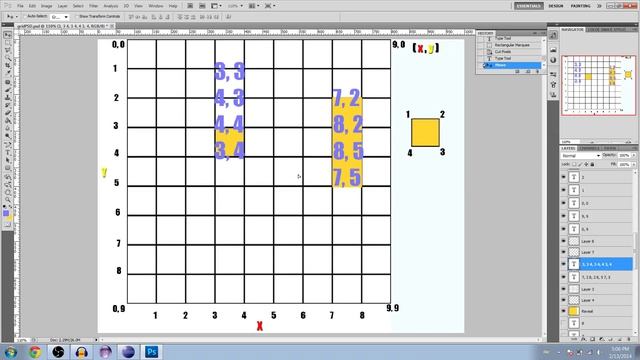
Task: Toggle the Lock all button in Layers
Action: (x=592, y=164)
